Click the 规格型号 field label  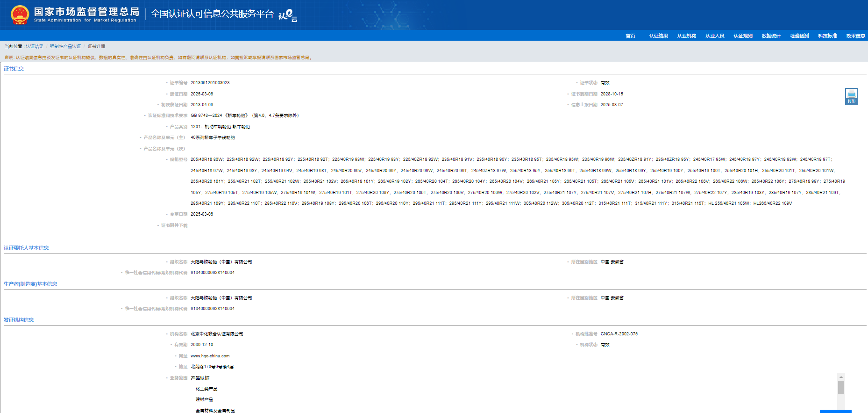[178, 159]
